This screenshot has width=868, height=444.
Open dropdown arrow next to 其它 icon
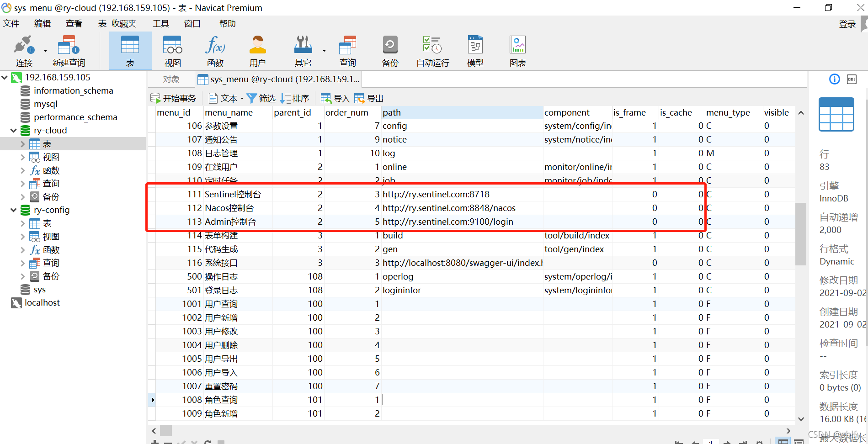(x=324, y=51)
